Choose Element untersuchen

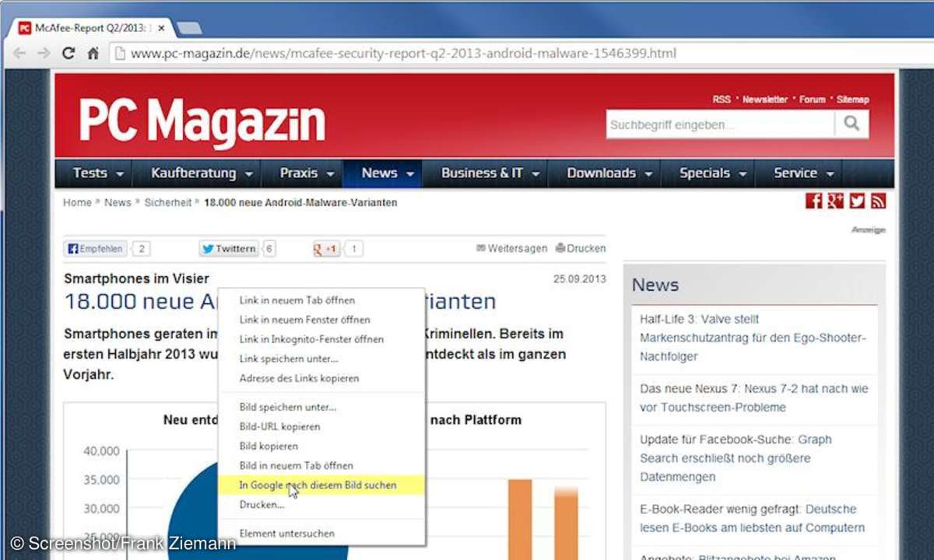pyautogui.click(x=321, y=534)
